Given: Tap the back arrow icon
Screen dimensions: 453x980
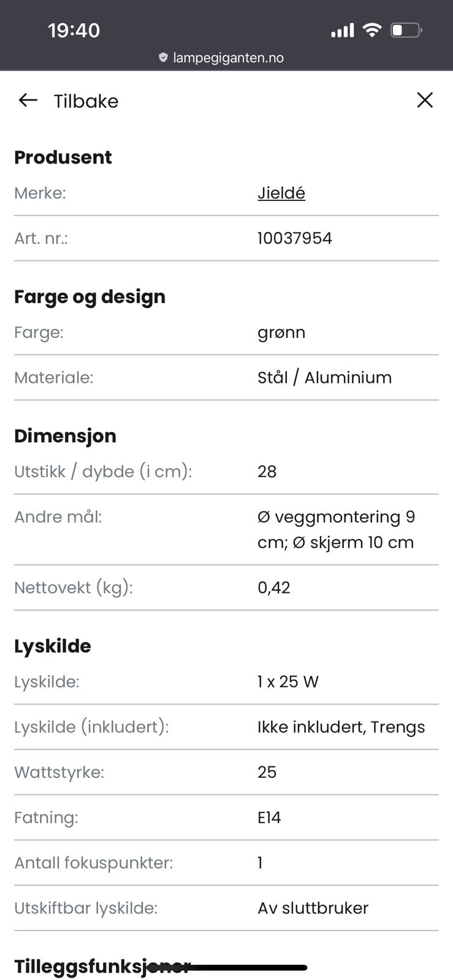Looking at the screenshot, I should click(x=28, y=100).
